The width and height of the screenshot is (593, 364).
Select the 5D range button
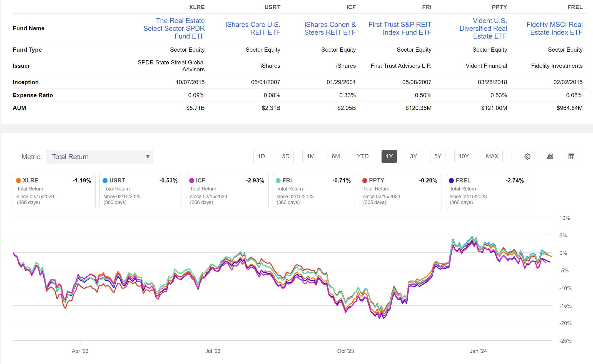pyautogui.click(x=286, y=156)
